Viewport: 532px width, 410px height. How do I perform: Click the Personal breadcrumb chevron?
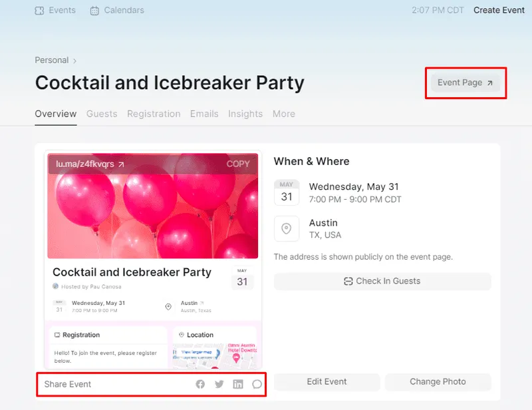point(74,61)
